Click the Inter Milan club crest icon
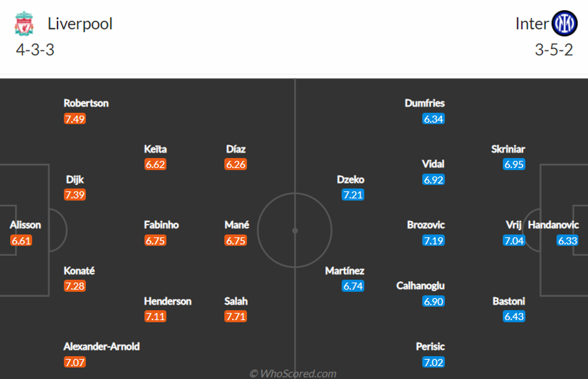 (563, 23)
